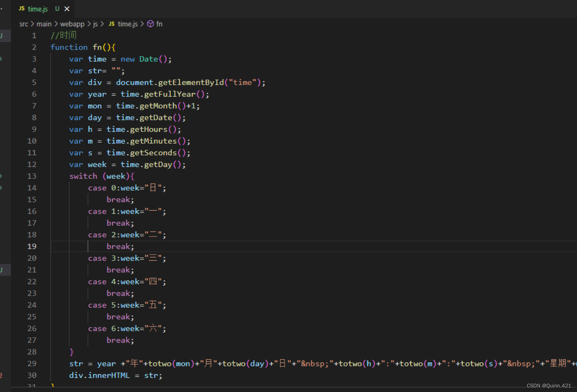Click the JS icon in breadcrumb
Screen dimensions: 577x392
tap(112, 24)
